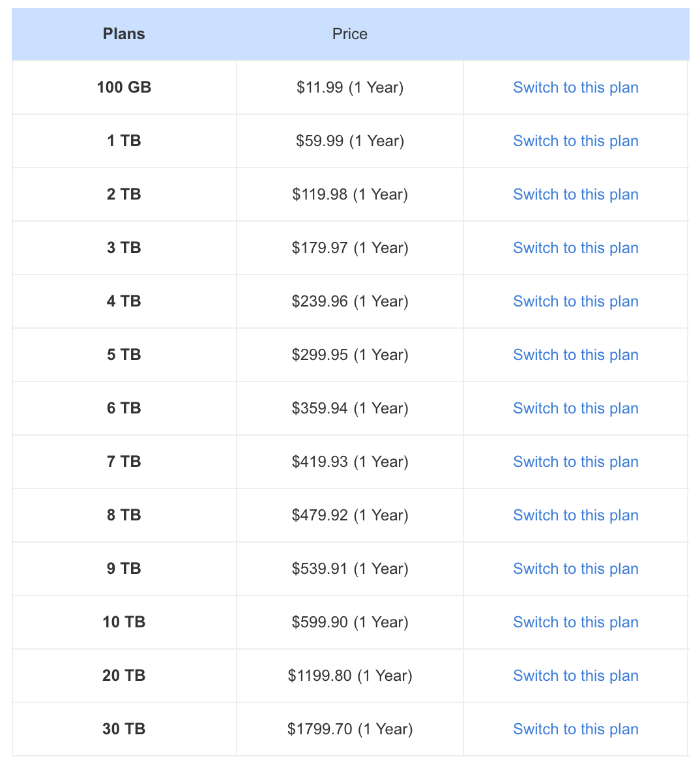Switch to the 8 TB plan
Image resolution: width=700 pixels, height=763 pixels.
click(576, 515)
